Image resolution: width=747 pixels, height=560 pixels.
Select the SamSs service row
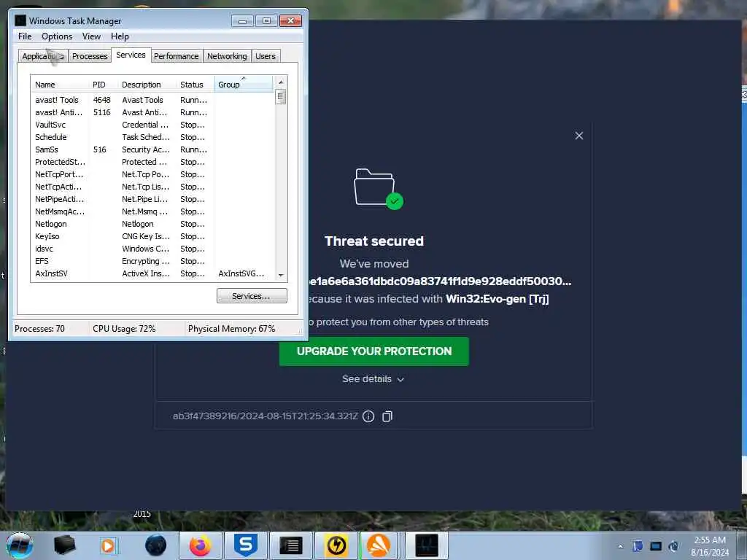click(152, 149)
